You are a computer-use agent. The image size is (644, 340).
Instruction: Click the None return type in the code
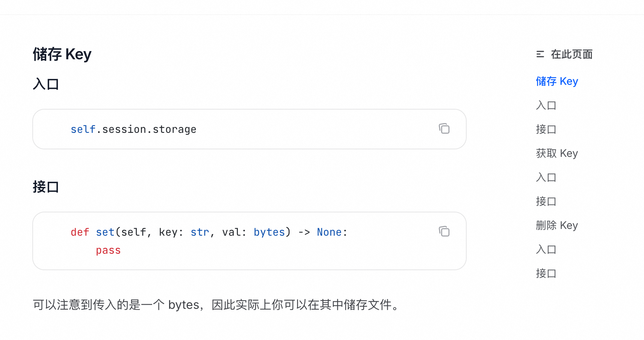(329, 232)
